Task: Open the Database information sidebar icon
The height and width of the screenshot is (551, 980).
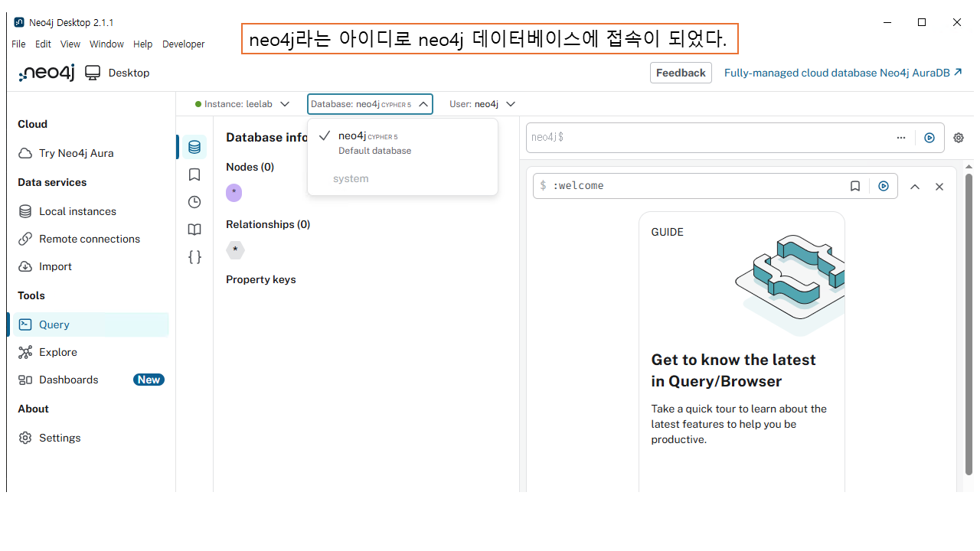Action: click(x=194, y=147)
